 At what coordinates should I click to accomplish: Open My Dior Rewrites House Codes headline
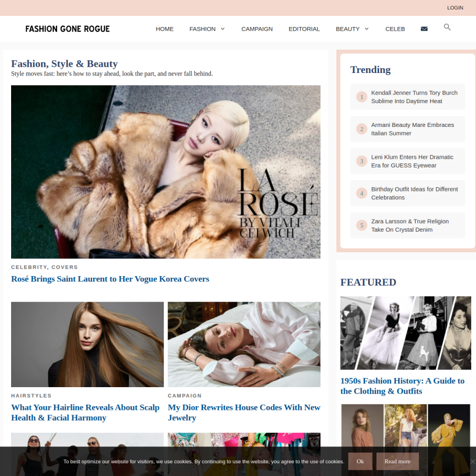(x=244, y=413)
